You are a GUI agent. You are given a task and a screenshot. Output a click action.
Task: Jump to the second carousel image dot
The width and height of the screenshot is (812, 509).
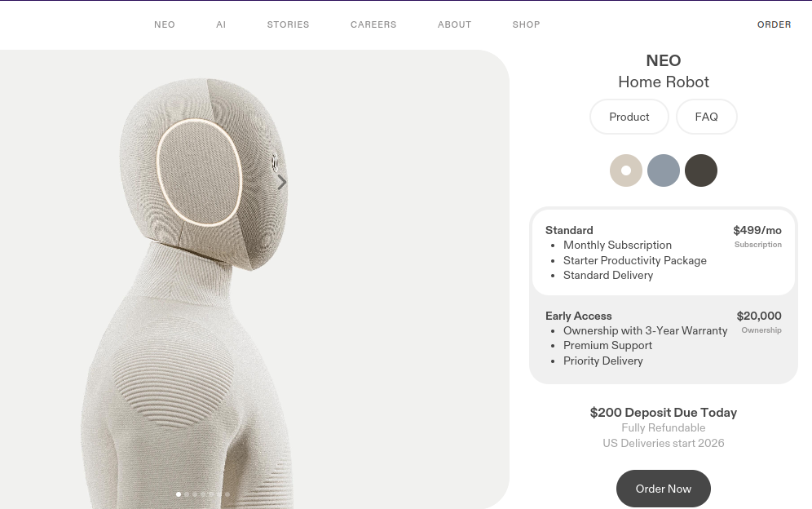[x=187, y=494]
